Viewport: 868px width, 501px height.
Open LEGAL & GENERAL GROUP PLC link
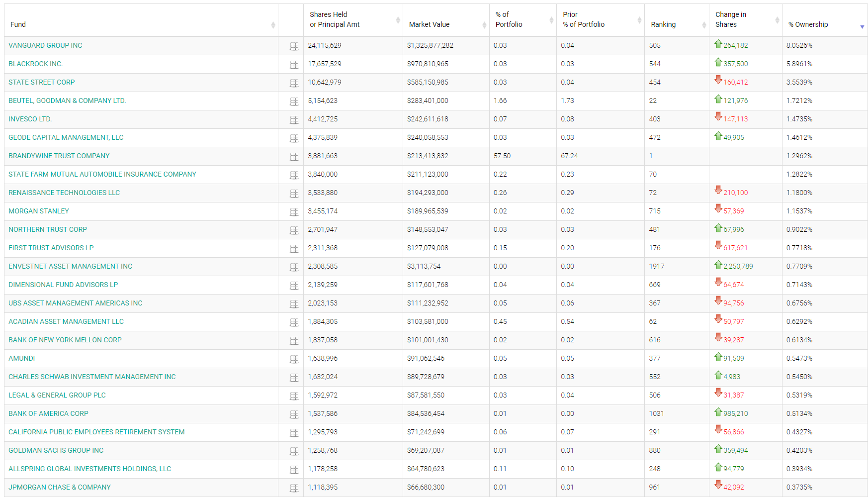pyautogui.click(x=57, y=395)
